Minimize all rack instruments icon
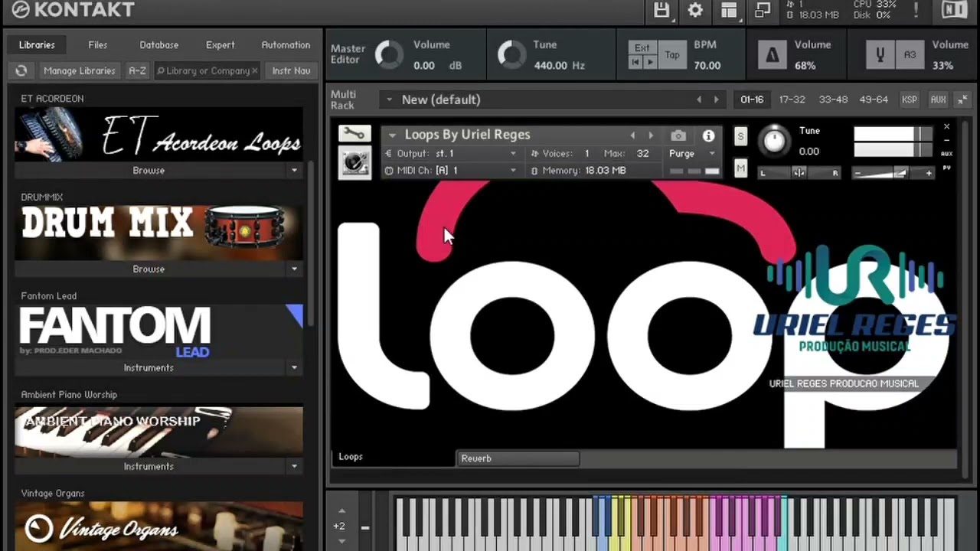The width and height of the screenshot is (980, 551). 961,99
